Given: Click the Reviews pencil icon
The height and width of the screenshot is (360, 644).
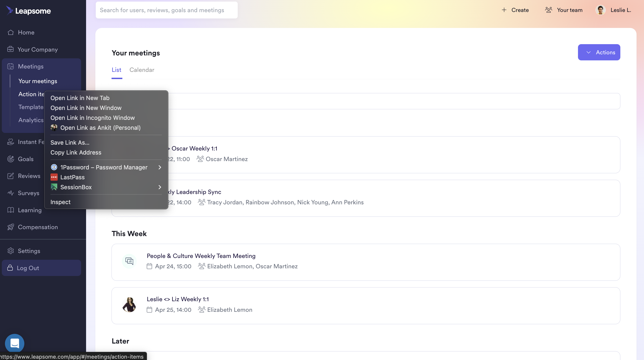Looking at the screenshot, I should (11, 176).
